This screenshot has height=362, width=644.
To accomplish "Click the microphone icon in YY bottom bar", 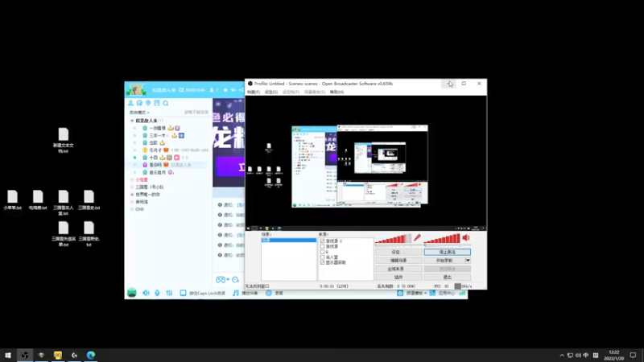I will point(157,293).
